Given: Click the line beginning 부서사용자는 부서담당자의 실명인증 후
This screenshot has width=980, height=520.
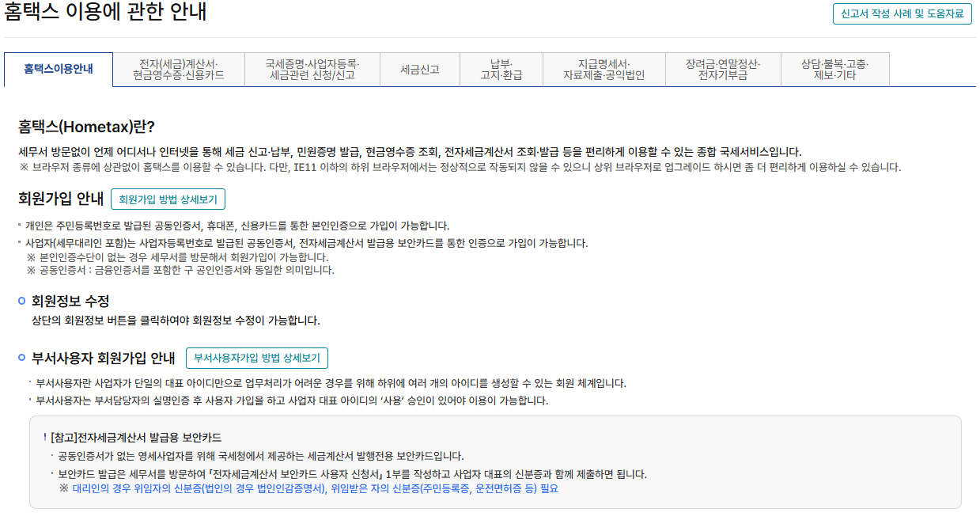Looking at the screenshot, I should (x=293, y=400).
